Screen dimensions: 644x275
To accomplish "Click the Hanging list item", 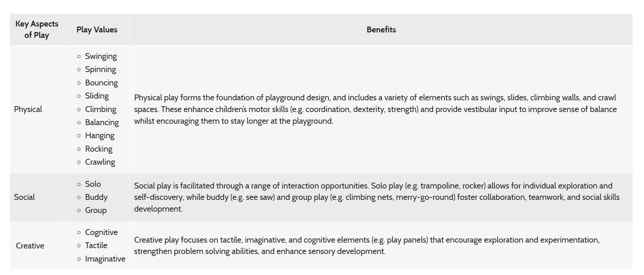I will (x=100, y=135).
